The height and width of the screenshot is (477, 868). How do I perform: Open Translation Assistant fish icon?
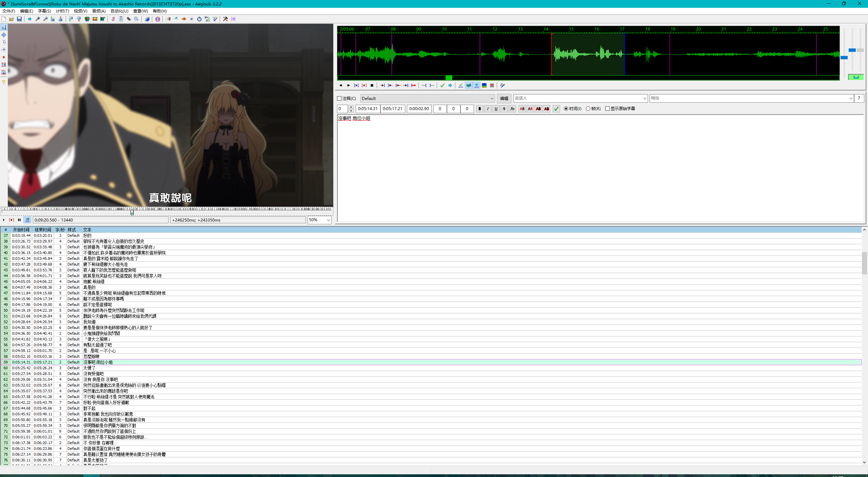184,19
